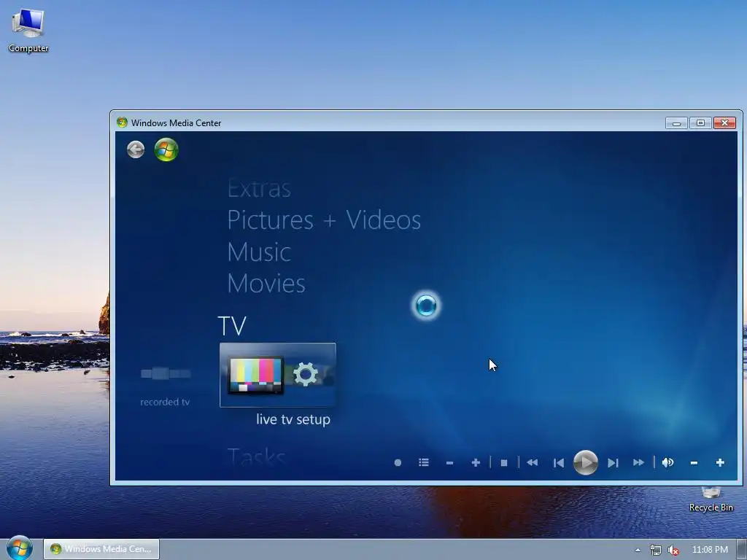Open the live tv setup tile
The height and width of the screenshot is (560, 747).
pyautogui.click(x=278, y=375)
